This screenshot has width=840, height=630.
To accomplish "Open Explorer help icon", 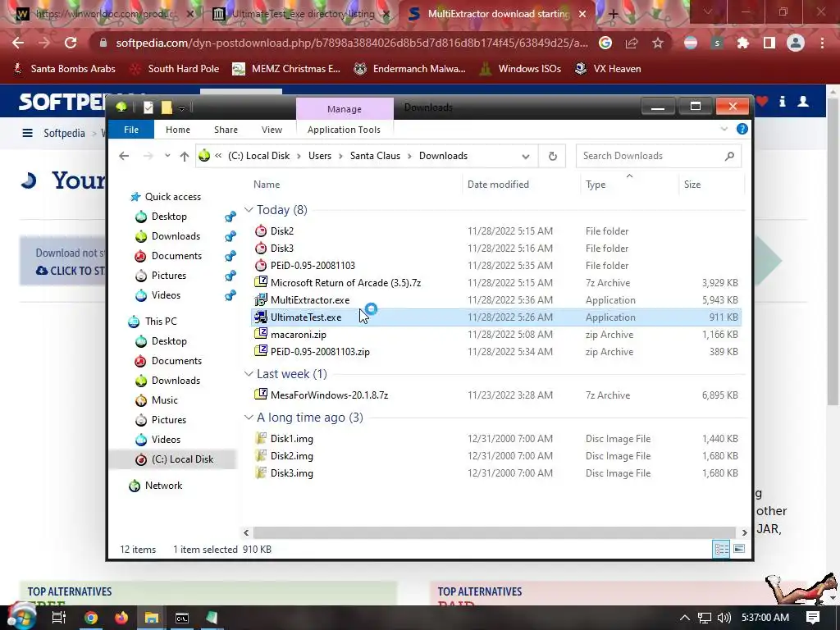I will [x=742, y=129].
